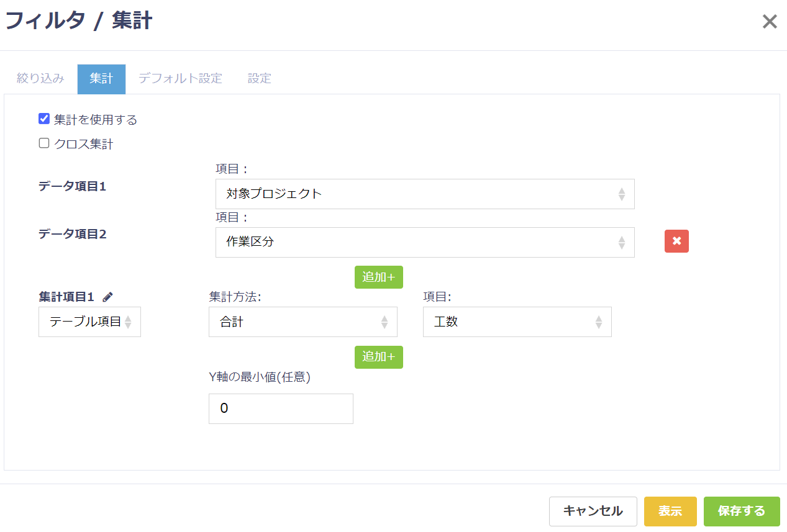This screenshot has height=532, width=787.
Task: Open the 工数 item dropdown
Action: pos(517,322)
